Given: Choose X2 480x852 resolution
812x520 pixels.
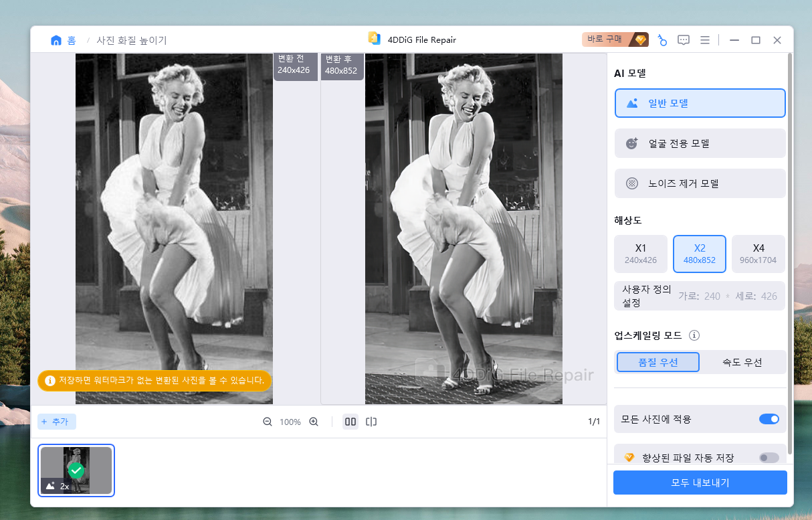Looking at the screenshot, I should click(700, 254).
